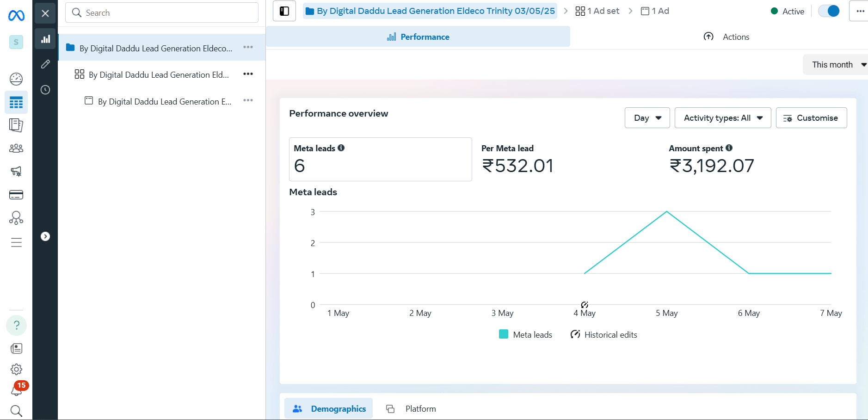Open the Help question mark

16,325
